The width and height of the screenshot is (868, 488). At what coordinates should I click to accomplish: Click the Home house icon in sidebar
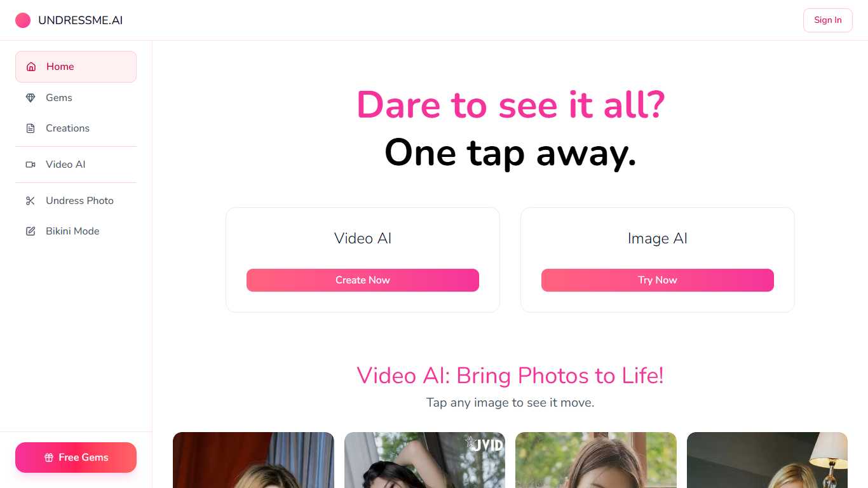(31, 67)
